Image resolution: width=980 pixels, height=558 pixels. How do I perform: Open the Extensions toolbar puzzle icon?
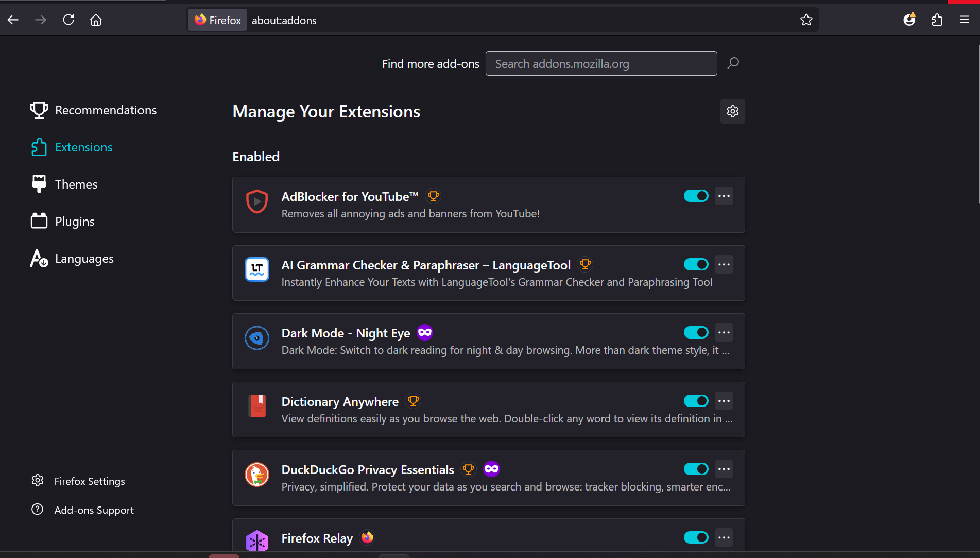pos(937,20)
